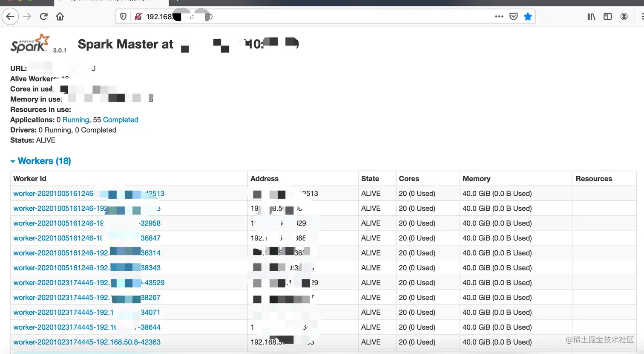
Task: Open the worker link ending in 38267
Action: pos(87,298)
